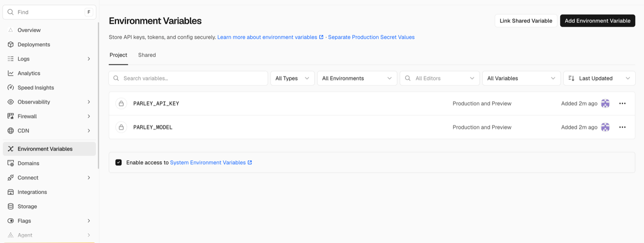Click Production and Preview on PARLEY_MODEL row

pyautogui.click(x=482, y=127)
